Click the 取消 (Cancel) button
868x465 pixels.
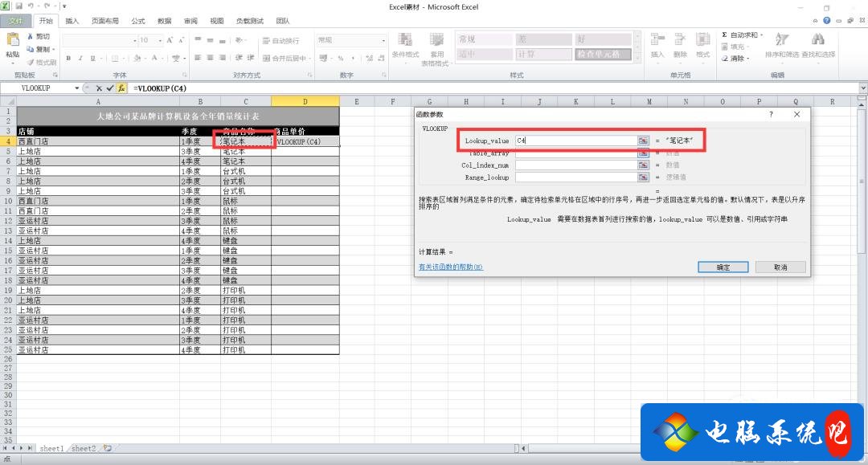780,267
